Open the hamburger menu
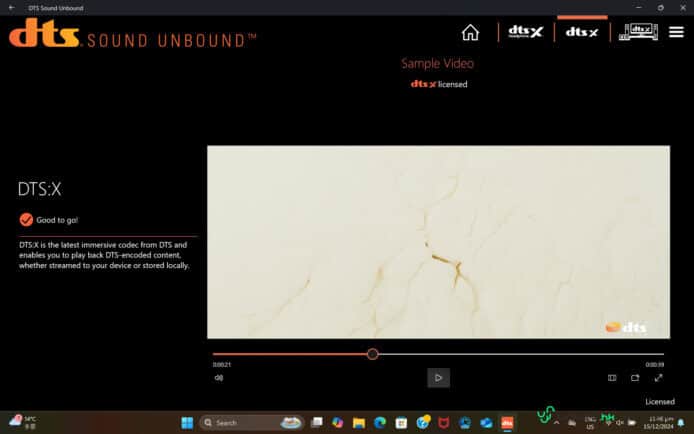The height and width of the screenshot is (434, 694). [x=676, y=32]
